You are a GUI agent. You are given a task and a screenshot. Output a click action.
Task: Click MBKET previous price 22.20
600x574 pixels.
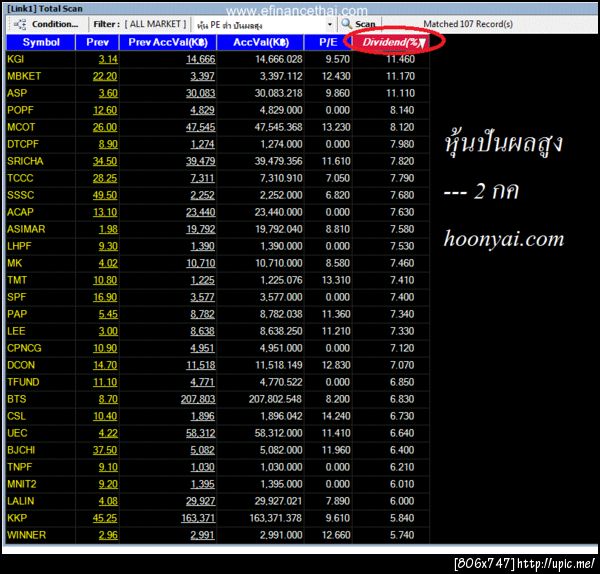[105, 76]
